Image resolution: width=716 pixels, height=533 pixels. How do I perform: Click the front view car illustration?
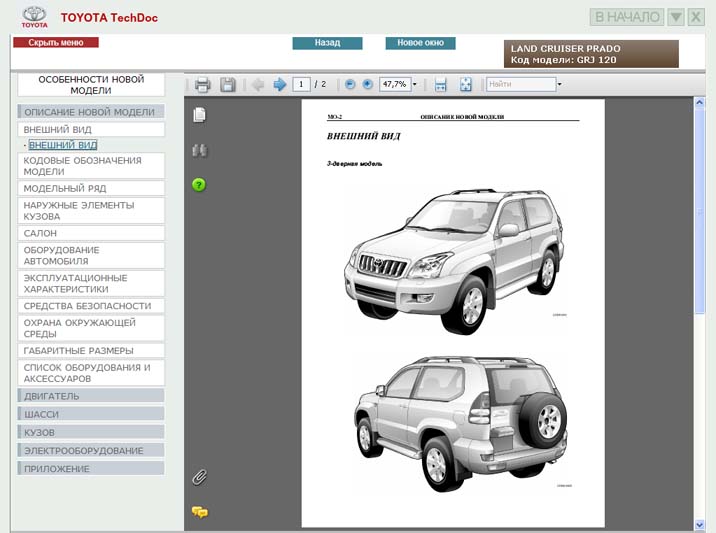tap(453, 261)
